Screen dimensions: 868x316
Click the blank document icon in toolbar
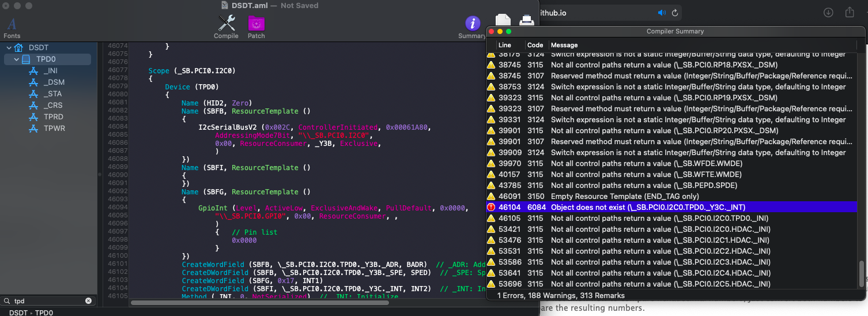tap(503, 20)
